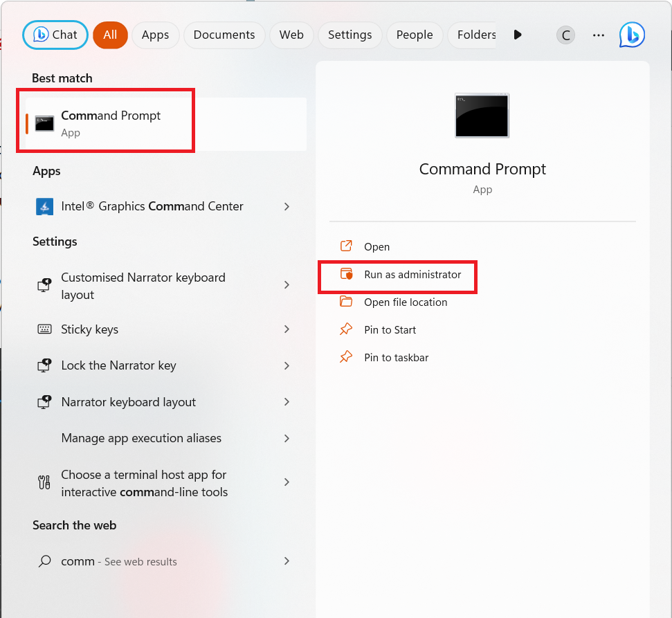Viewport: 672px width, 618px height.
Task: Open the Bing Chat button
Action: pyautogui.click(x=55, y=35)
